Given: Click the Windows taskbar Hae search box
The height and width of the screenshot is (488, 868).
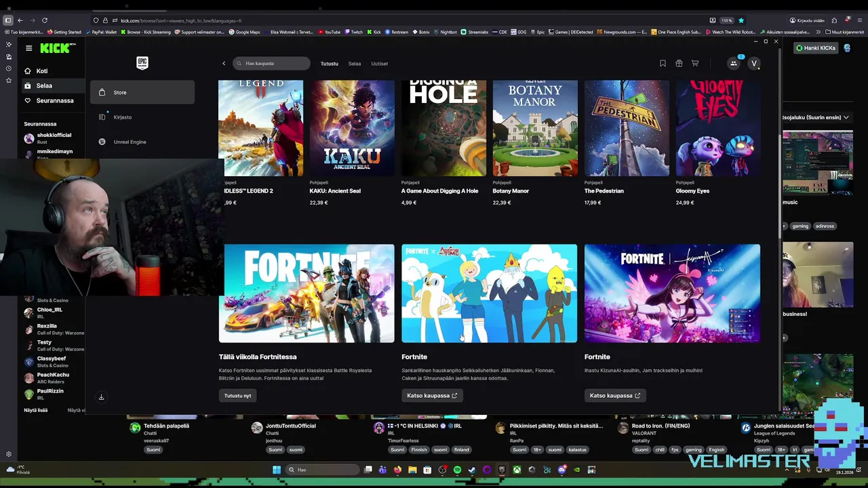Looking at the screenshot, I should coord(322,470).
